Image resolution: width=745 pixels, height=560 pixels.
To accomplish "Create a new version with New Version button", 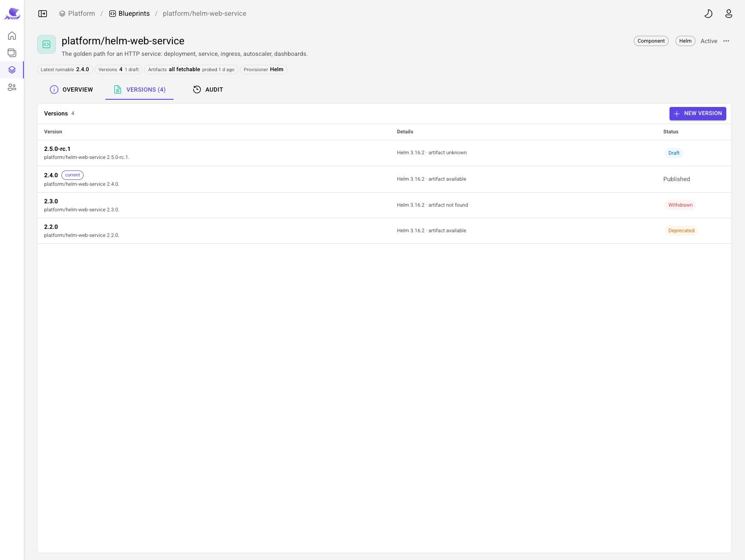I will 698,113.
